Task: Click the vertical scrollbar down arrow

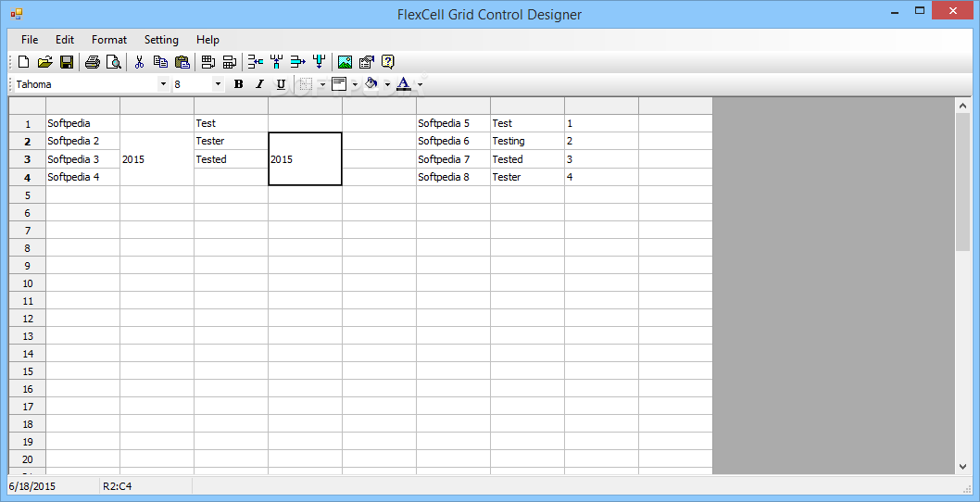Action: [962, 466]
